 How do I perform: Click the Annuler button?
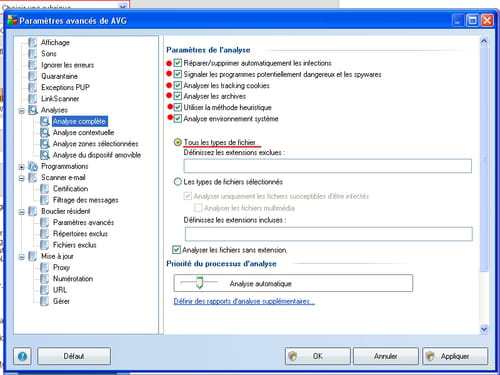[386, 356]
